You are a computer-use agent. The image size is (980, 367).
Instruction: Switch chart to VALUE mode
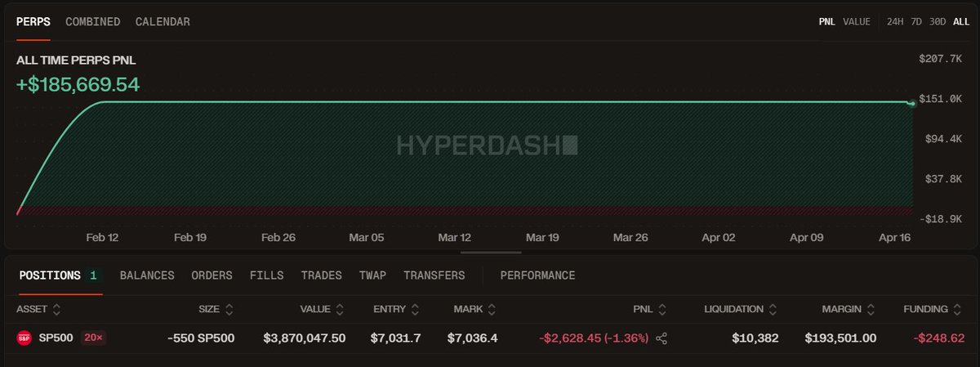[x=857, y=22]
